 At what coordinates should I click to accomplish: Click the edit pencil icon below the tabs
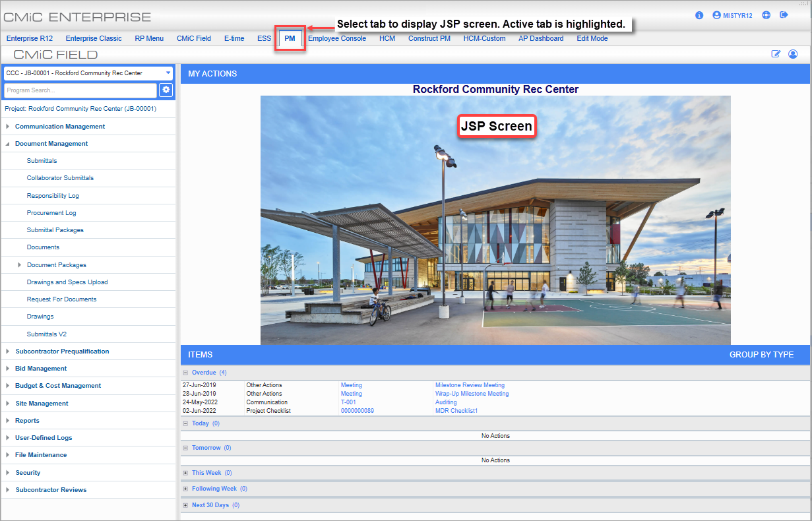(776, 54)
